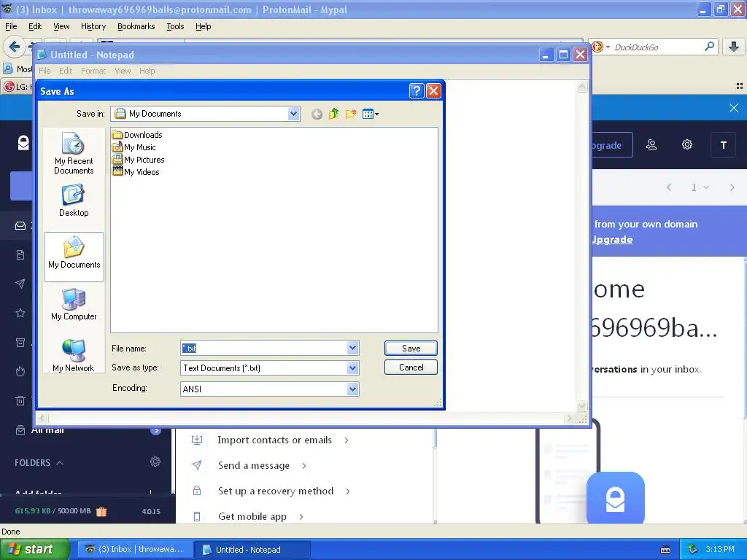
Task: Open Drafts icon in sidebar
Action: point(20,254)
